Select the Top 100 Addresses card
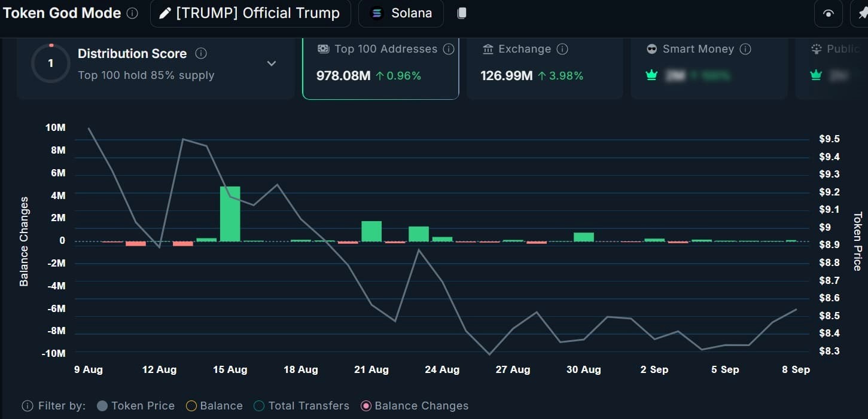868x419 pixels. (x=380, y=68)
